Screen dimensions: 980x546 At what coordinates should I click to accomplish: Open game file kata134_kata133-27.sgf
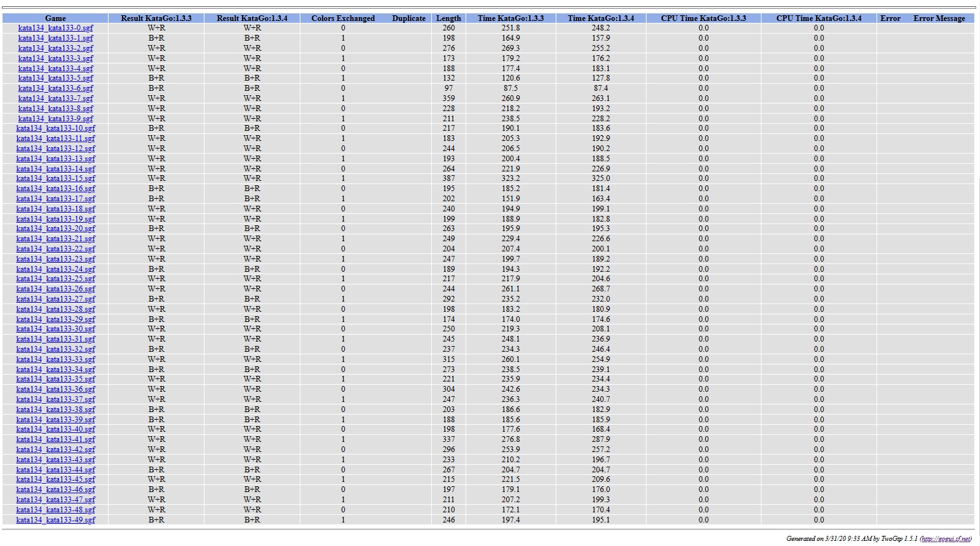pyautogui.click(x=55, y=299)
